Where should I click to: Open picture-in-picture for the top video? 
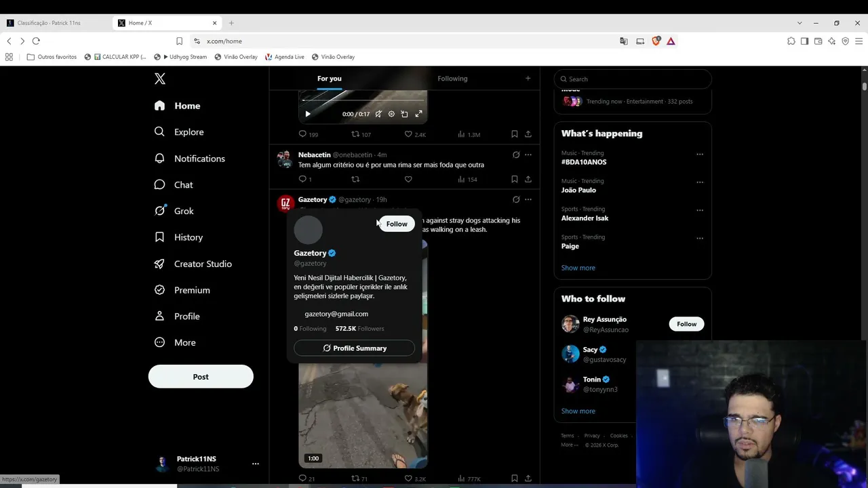(x=404, y=114)
